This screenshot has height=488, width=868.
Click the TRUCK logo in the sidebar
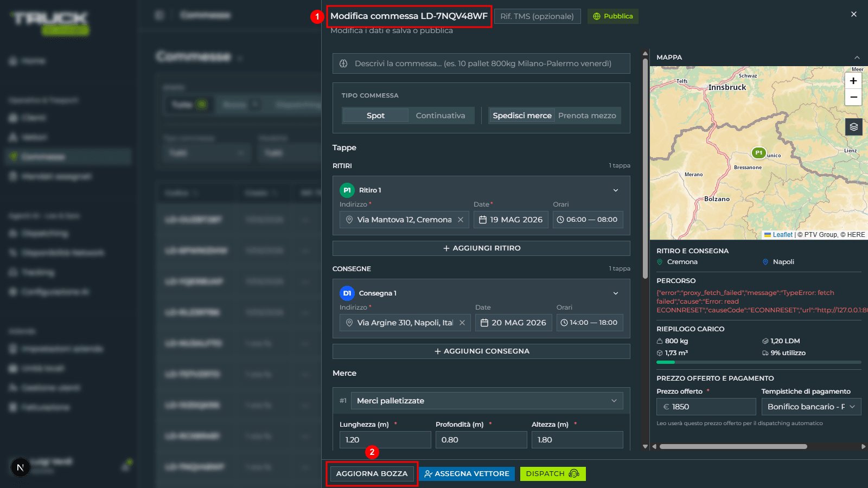pos(50,24)
